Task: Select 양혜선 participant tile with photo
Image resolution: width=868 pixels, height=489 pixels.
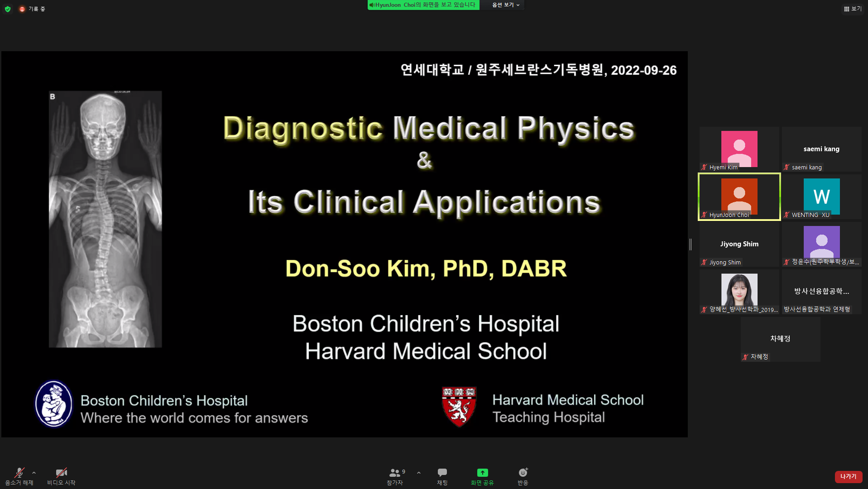Action: (739, 292)
